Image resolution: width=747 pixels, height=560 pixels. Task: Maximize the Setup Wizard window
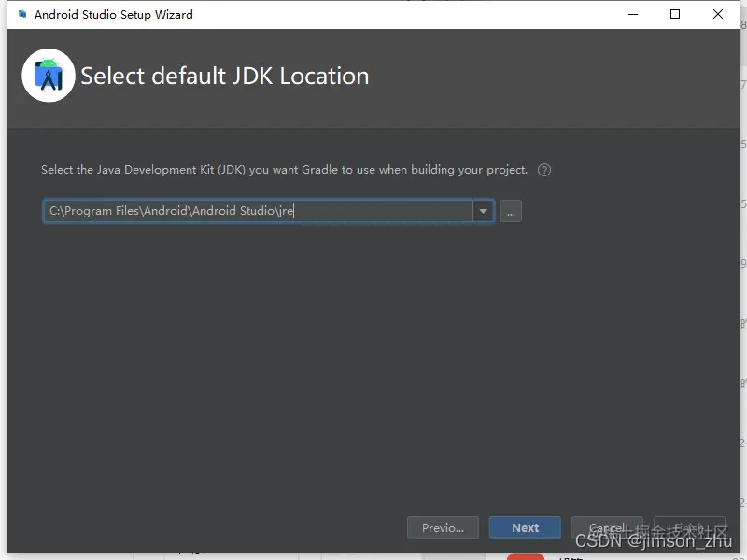coord(675,14)
